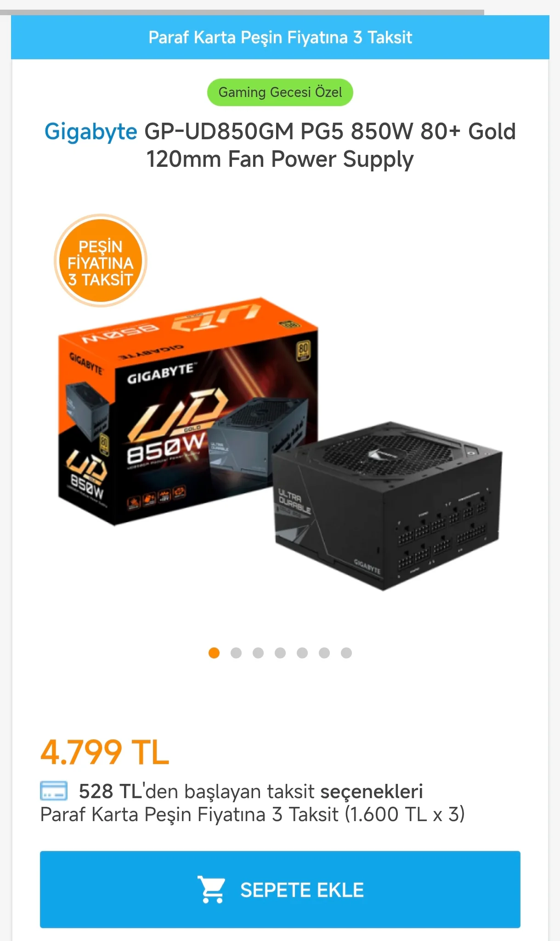The height and width of the screenshot is (941, 560).
Task: Open the taksit seçenekleri installment options link
Action: tap(371, 792)
